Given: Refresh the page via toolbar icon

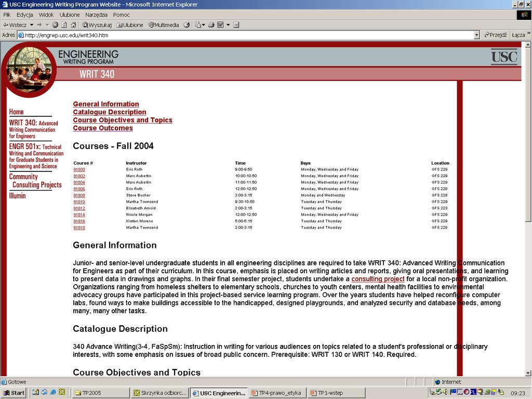Looking at the screenshot, I should click(64, 25).
